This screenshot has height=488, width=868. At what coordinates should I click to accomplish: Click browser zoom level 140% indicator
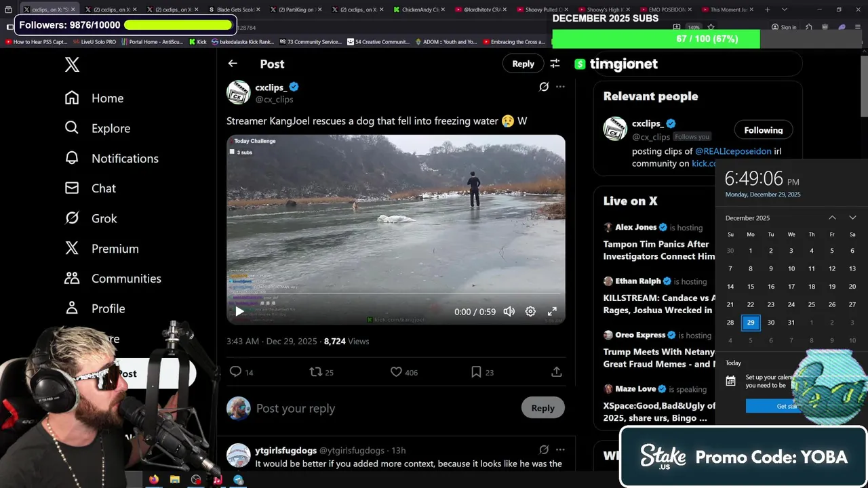(695, 28)
